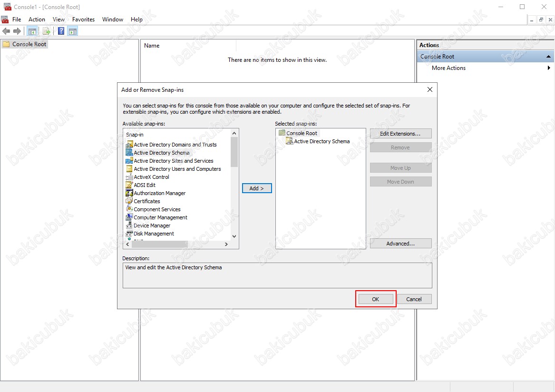Click the Export List toolbar icon
The image size is (555, 392).
point(46,31)
